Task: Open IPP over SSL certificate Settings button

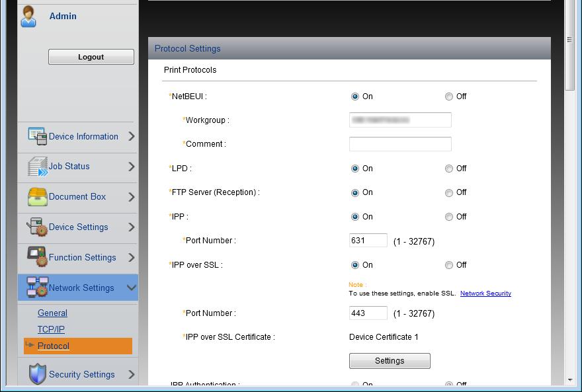Action: click(390, 361)
